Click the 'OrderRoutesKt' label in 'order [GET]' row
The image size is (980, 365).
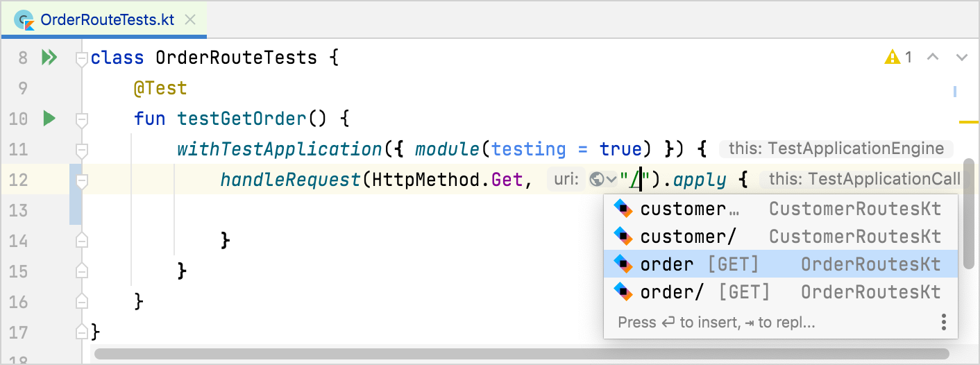click(871, 264)
